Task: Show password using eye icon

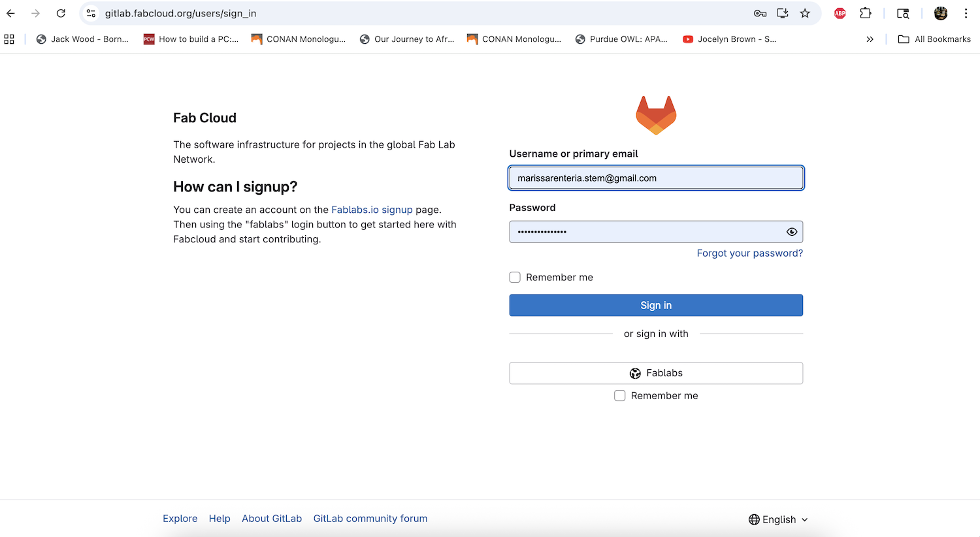Action: click(x=792, y=232)
